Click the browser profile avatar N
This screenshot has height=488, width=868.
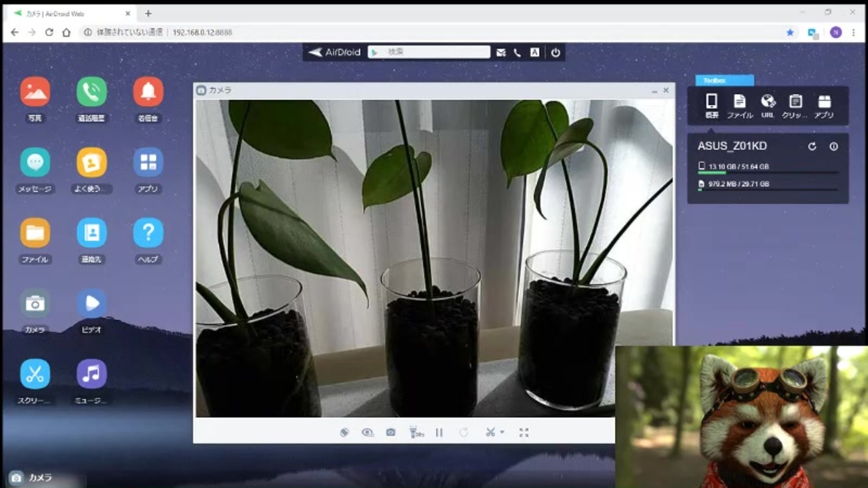[x=835, y=32]
